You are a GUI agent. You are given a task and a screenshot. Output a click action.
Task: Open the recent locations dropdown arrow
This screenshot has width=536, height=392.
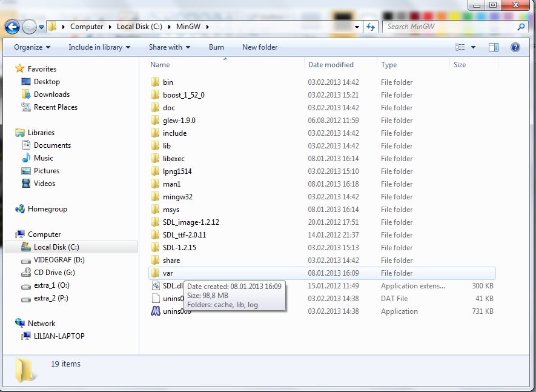(x=41, y=27)
